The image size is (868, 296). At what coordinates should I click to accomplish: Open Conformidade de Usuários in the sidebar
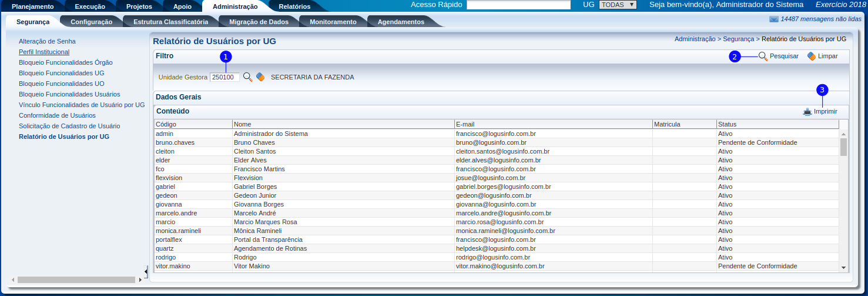tap(57, 115)
